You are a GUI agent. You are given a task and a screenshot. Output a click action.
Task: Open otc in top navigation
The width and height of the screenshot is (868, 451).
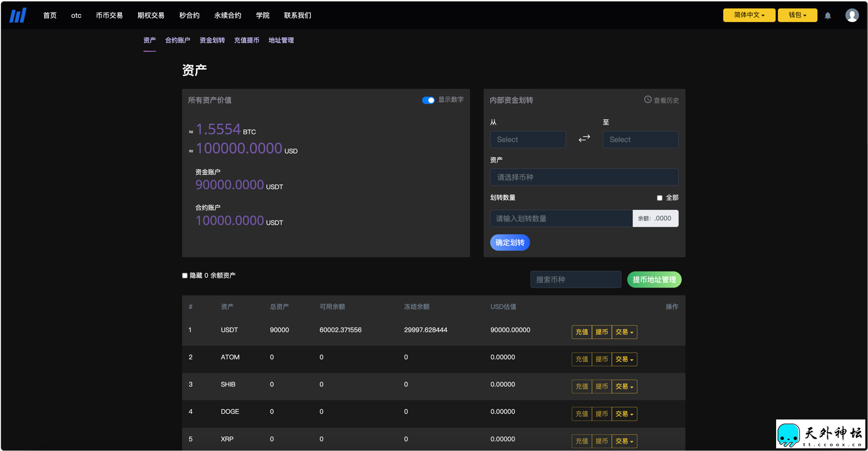(76, 15)
